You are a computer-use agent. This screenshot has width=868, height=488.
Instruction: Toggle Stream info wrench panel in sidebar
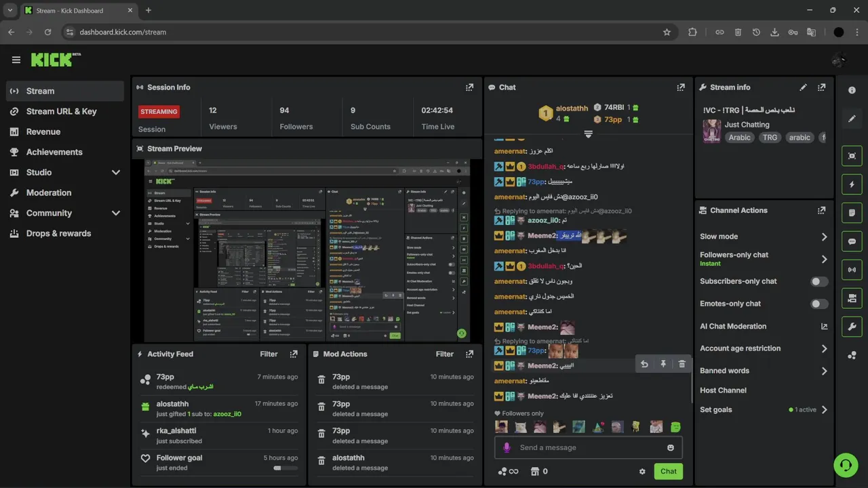pyautogui.click(x=852, y=327)
